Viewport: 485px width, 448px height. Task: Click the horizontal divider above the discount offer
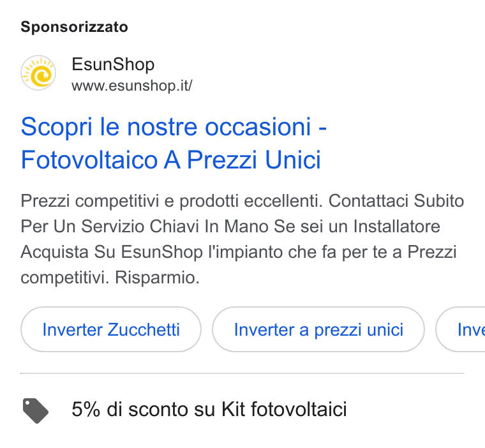coord(243,373)
